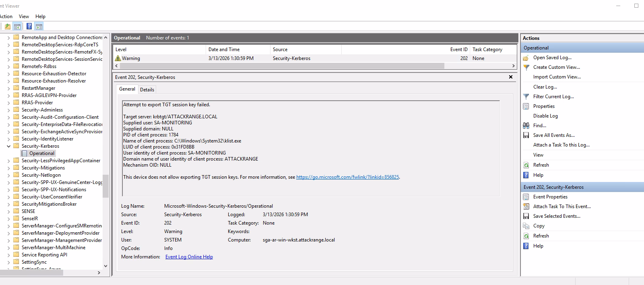Click Clear Log in Actions pane

click(x=545, y=87)
